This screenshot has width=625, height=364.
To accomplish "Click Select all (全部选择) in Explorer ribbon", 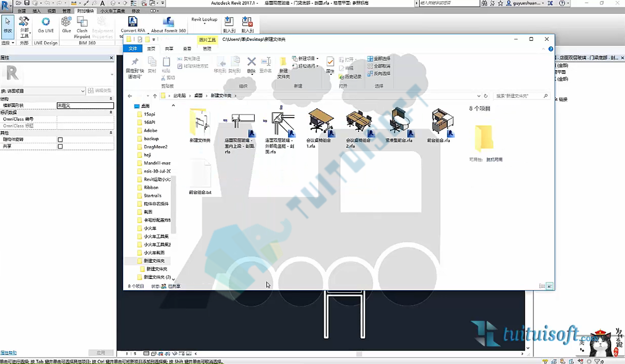I will pos(379,59).
